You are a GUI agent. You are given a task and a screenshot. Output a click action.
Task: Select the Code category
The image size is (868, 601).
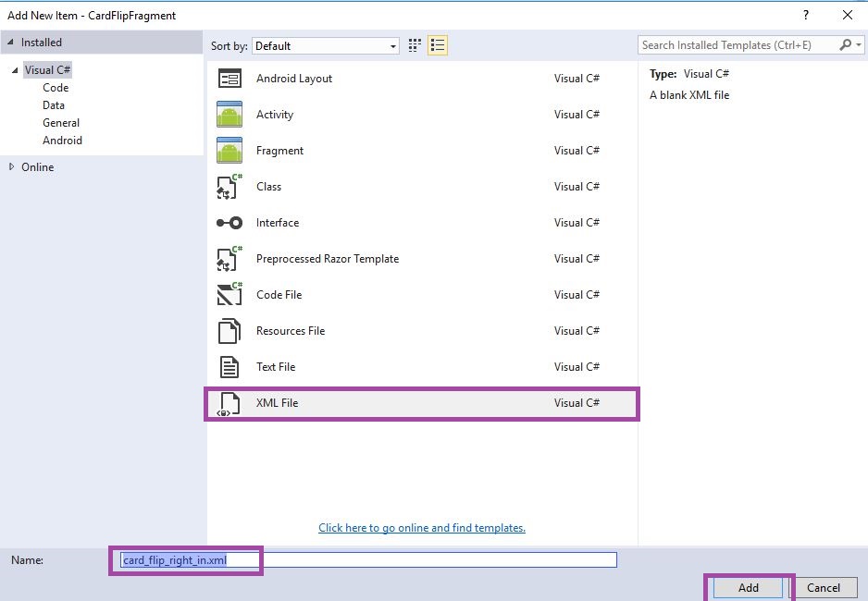56,87
